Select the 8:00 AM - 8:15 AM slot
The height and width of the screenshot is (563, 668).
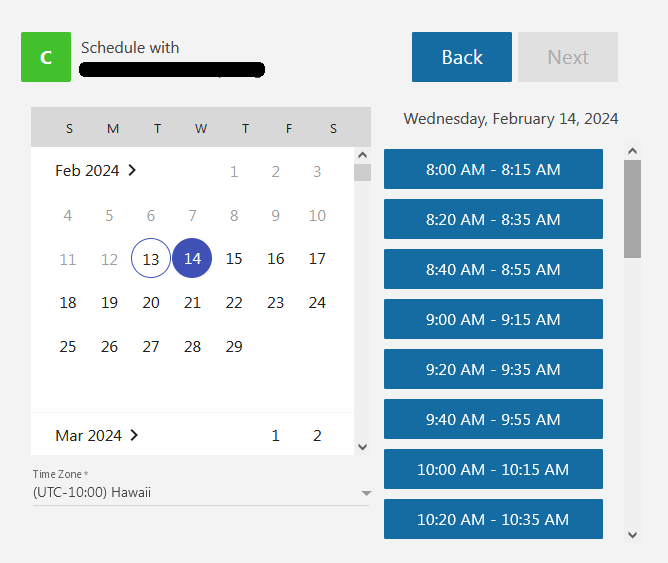coord(493,169)
